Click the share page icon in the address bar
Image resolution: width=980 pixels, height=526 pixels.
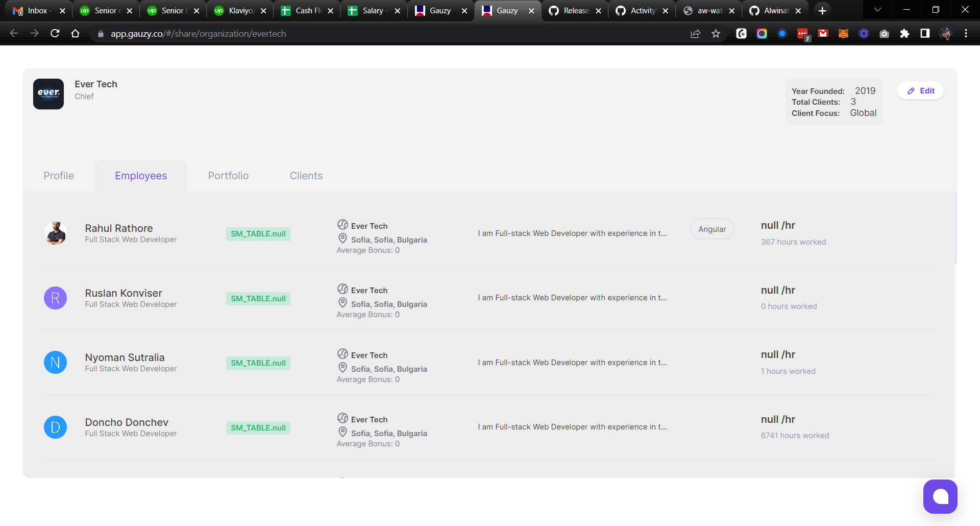pos(695,33)
